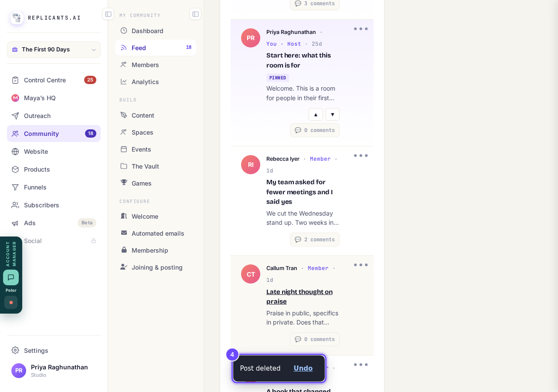Image resolution: width=558 pixels, height=392 pixels.
Task: Click the Games trophy icon
Action: (x=124, y=183)
